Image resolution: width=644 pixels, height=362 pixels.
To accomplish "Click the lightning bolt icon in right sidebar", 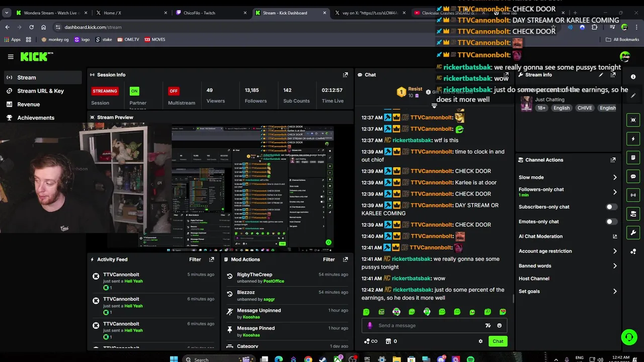I will [633, 139].
